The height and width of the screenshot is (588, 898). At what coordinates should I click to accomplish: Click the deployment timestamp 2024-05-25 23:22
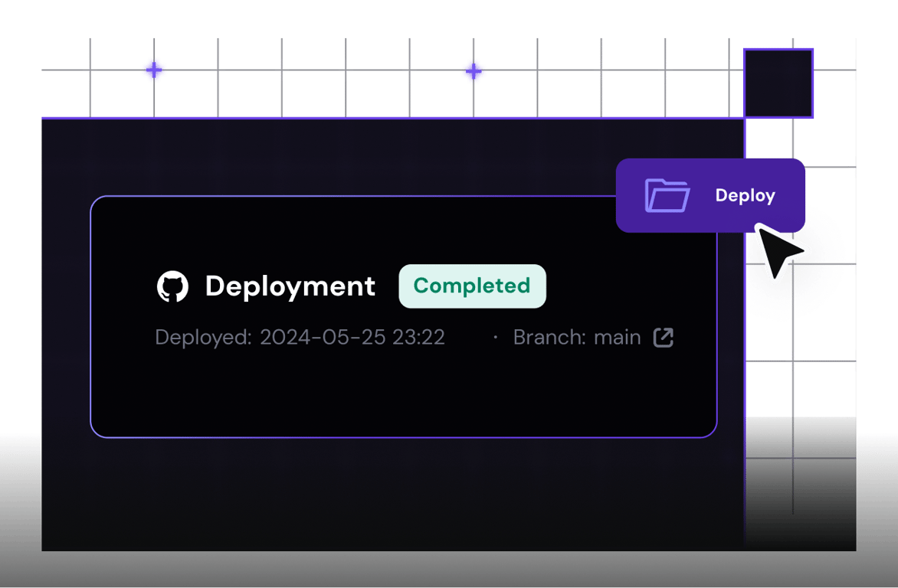352,337
